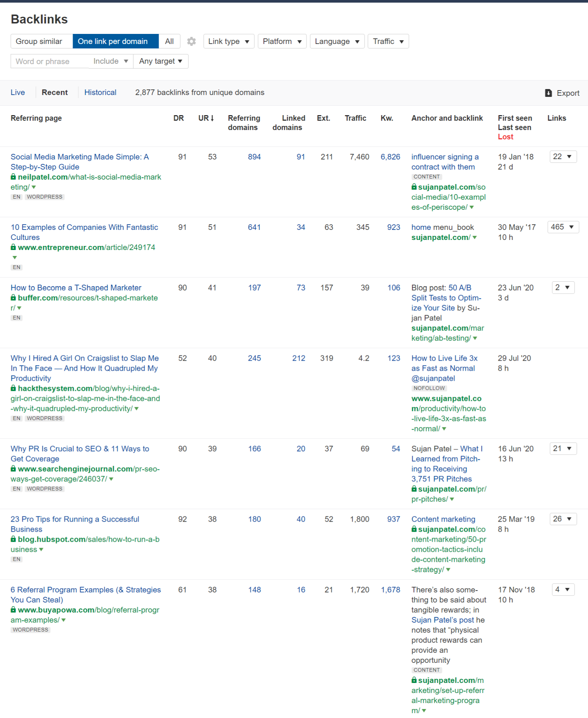Open the T-Shaped Marketer article link
Viewport: 588px width, 718px height.
(76, 288)
